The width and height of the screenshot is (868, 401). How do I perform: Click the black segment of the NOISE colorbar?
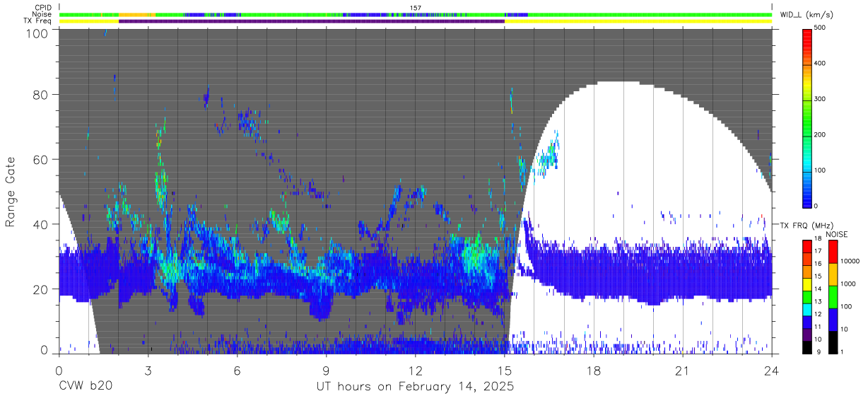coord(833,342)
